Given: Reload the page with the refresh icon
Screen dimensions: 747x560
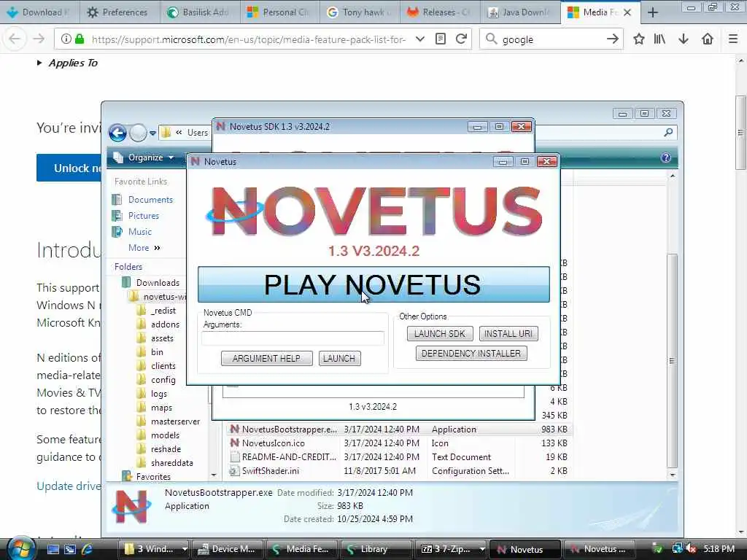Looking at the screenshot, I should coord(461,39).
